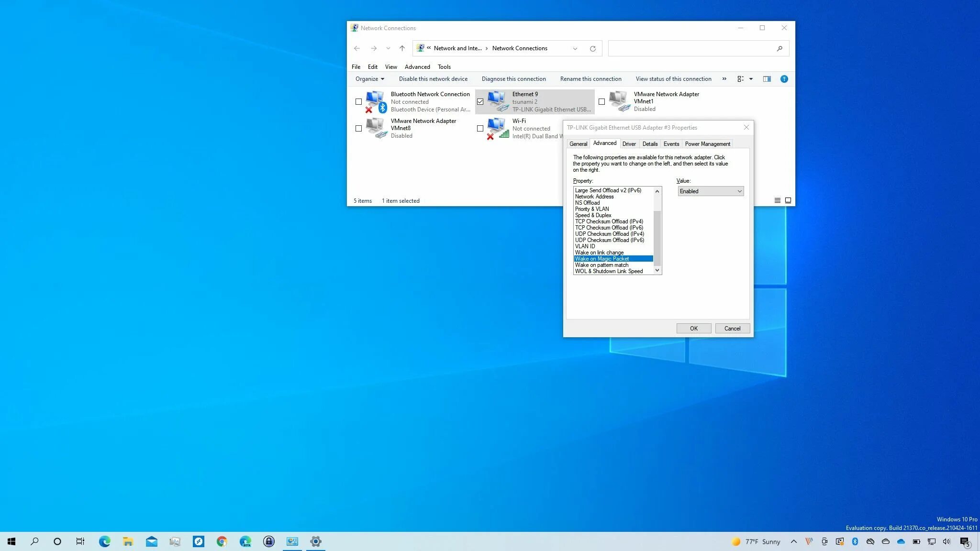Viewport: 980px width, 551px height.
Task: Uncheck the Ethernet 9 checkbox
Action: point(480,101)
